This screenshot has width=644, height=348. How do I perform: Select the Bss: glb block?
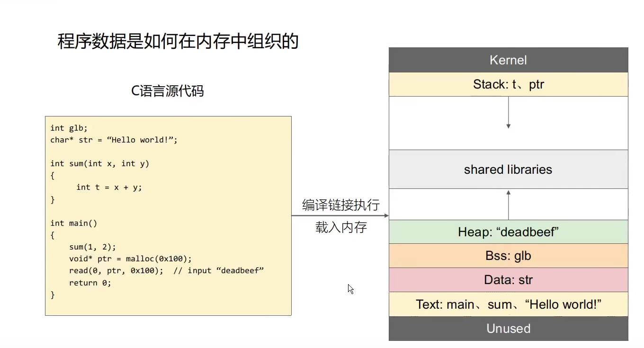point(509,256)
